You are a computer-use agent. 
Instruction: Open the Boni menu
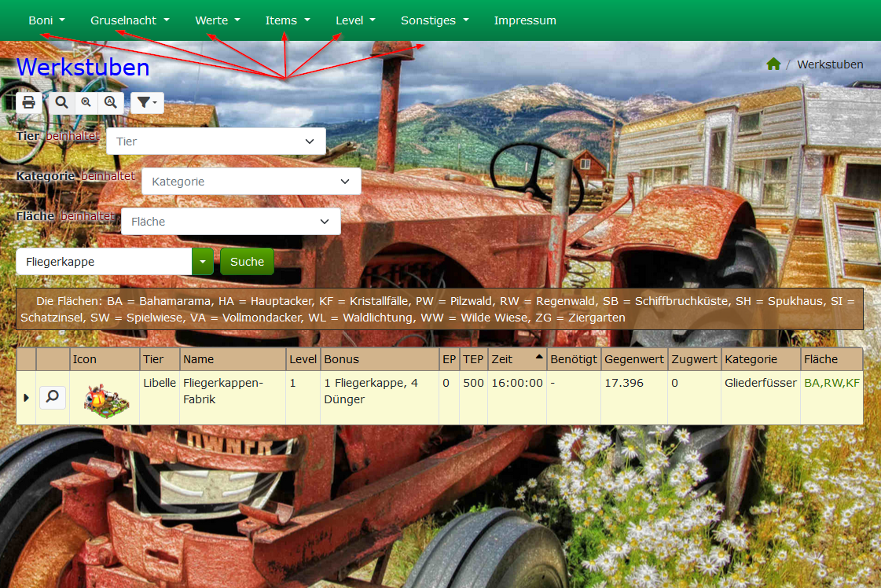46,20
